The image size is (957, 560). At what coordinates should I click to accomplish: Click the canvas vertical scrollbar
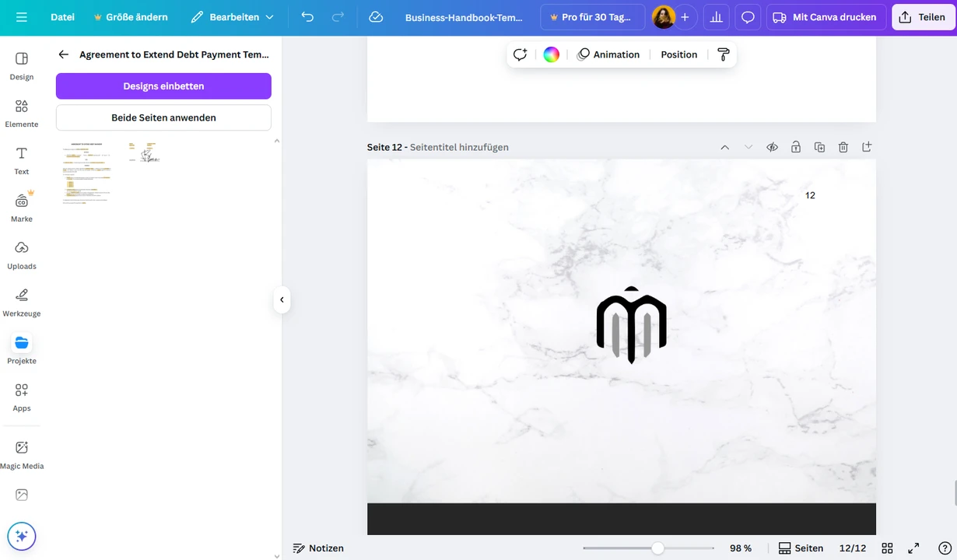[x=954, y=493]
